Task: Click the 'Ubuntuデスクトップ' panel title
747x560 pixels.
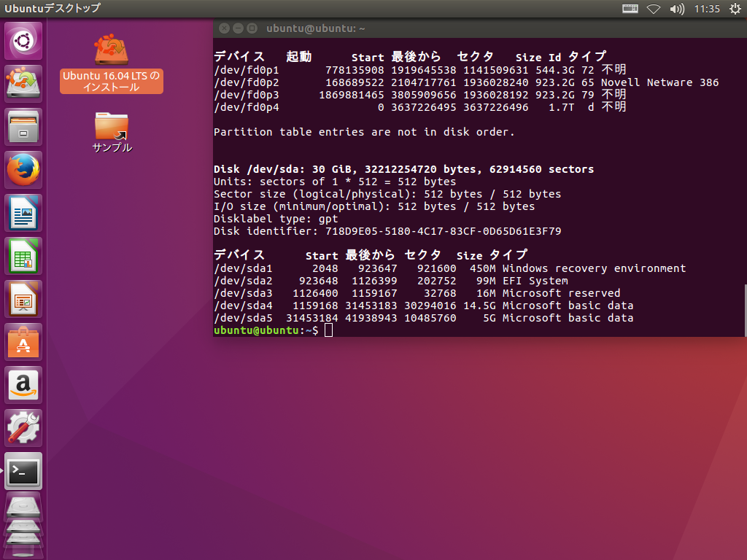Action: click(x=53, y=8)
